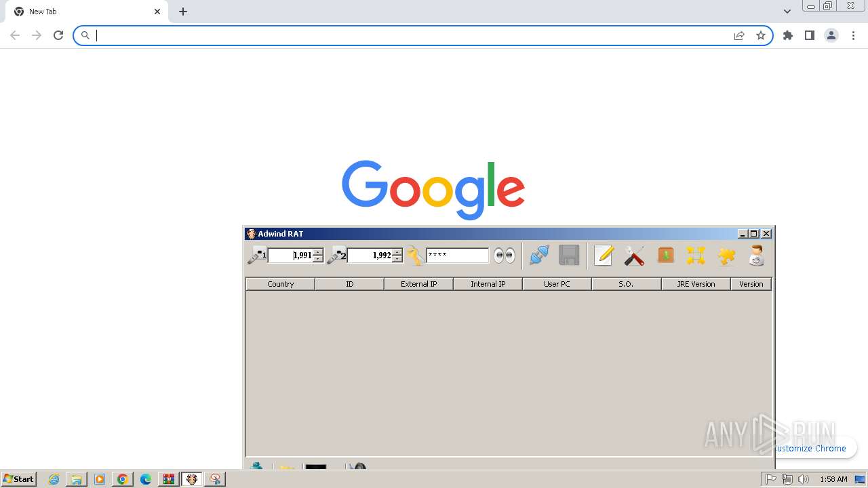Open Snipping Tool taskbar button
The width and height of the screenshot is (868, 488).
click(215, 479)
